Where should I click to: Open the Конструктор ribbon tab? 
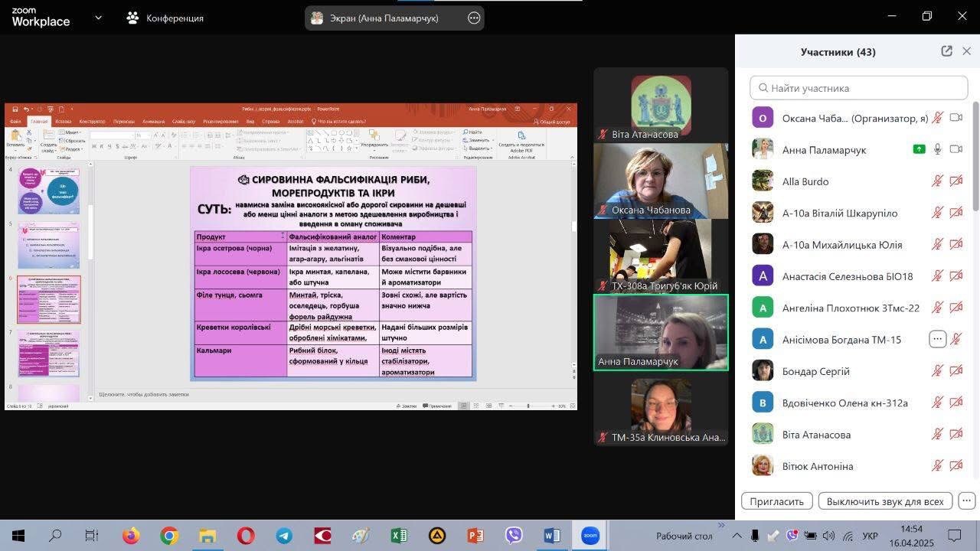[92, 122]
